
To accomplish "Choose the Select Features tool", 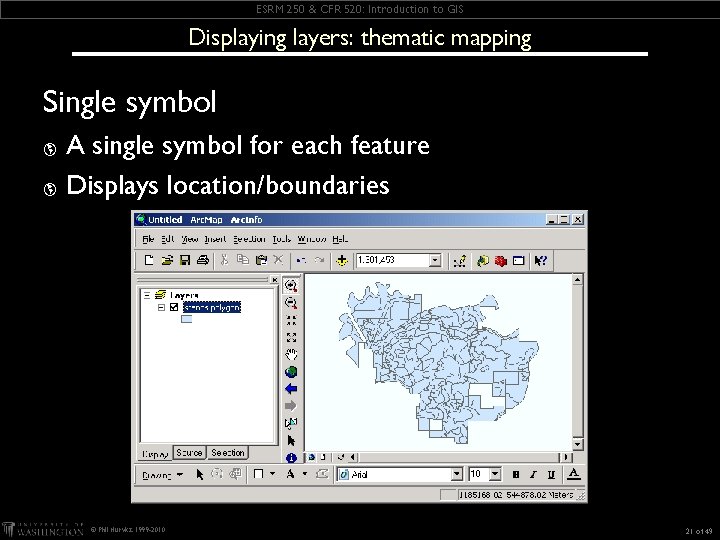I will click(x=291, y=423).
